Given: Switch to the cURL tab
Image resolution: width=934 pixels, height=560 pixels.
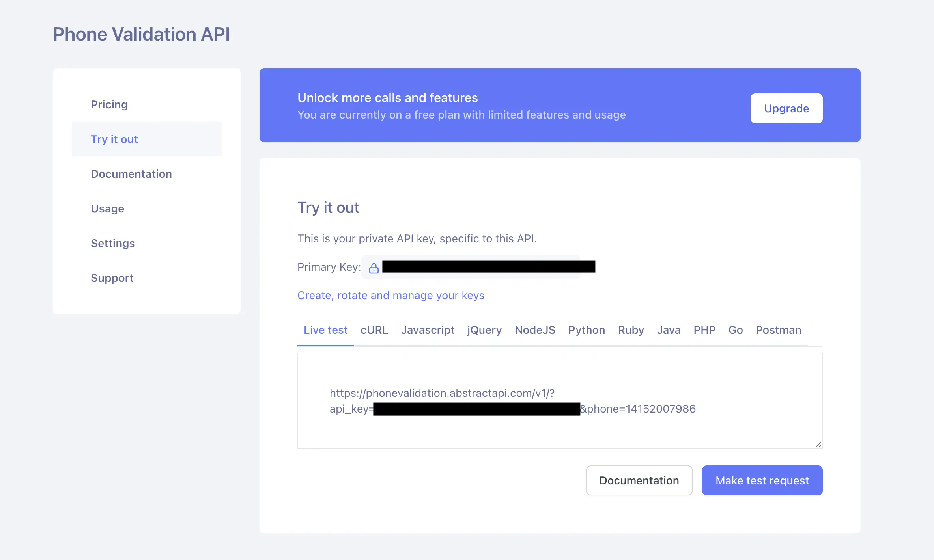Looking at the screenshot, I should pos(374,330).
